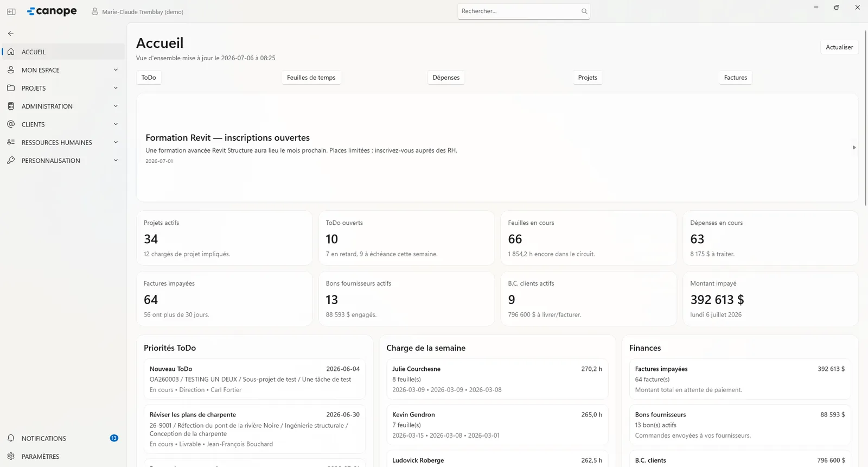Select Kevin Gendron workload row
The width and height of the screenshot is (868, 467).
click(497, 425)
